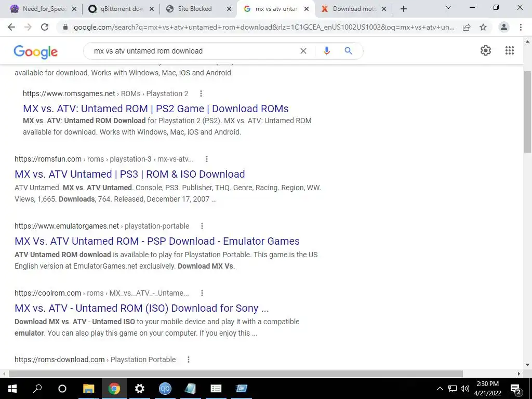The width and height of the screenshot is (532, 399).
Task: Open the Google logo homepage link
Action: 36,51
